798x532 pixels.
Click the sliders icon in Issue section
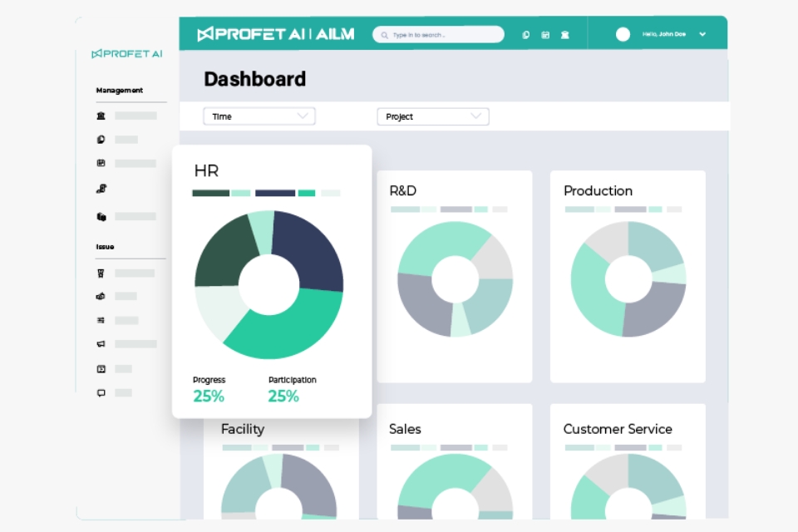(101, 320)
